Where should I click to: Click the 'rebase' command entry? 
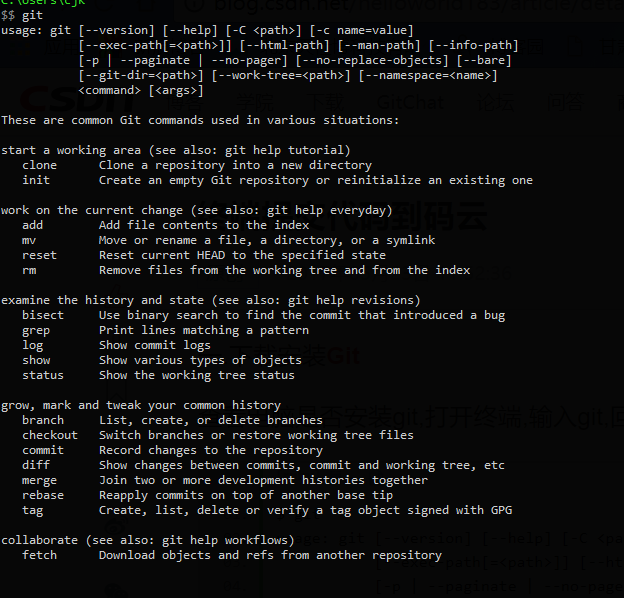[43, 495]
